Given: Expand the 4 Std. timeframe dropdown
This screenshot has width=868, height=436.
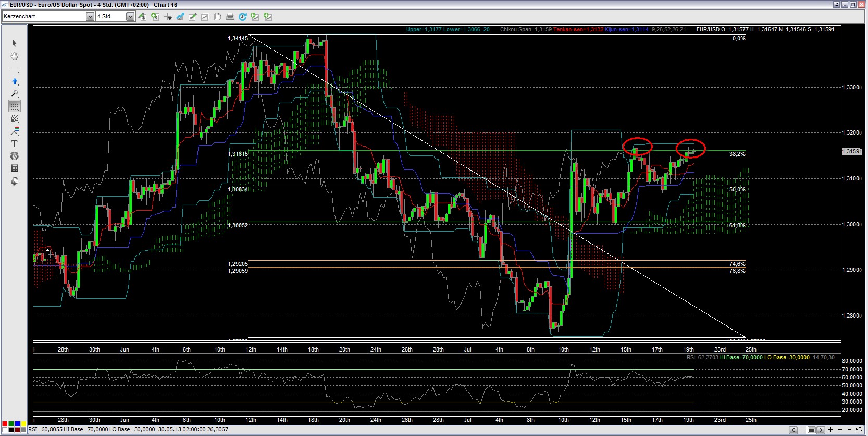Looking at the screenshot, I should pyautogui.click(x=130, y=17).
